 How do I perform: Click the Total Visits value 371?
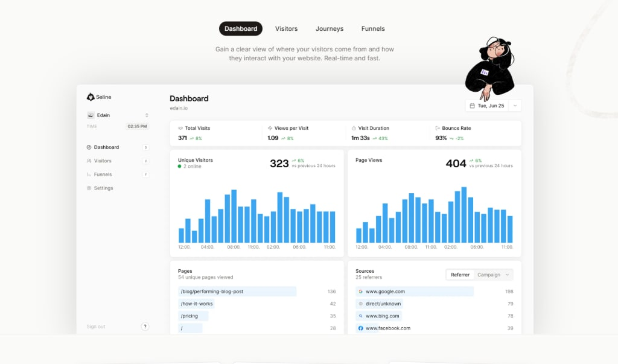[182, 138]
